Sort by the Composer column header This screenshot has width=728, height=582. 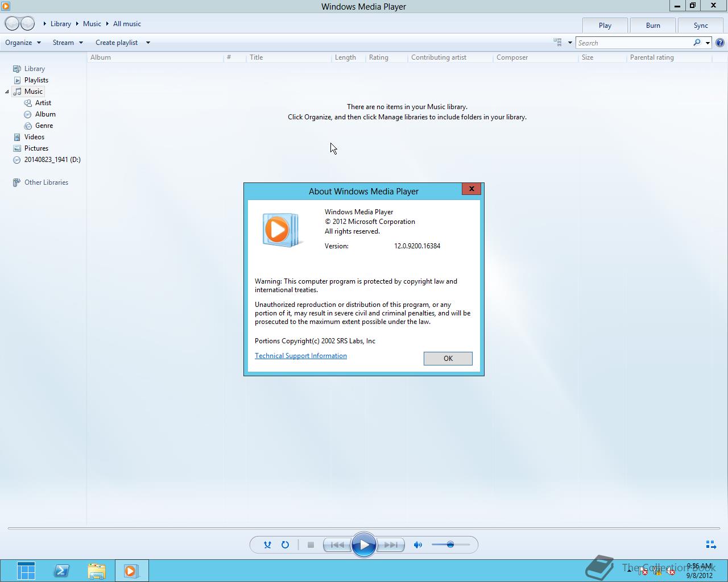tap(536, 57)
